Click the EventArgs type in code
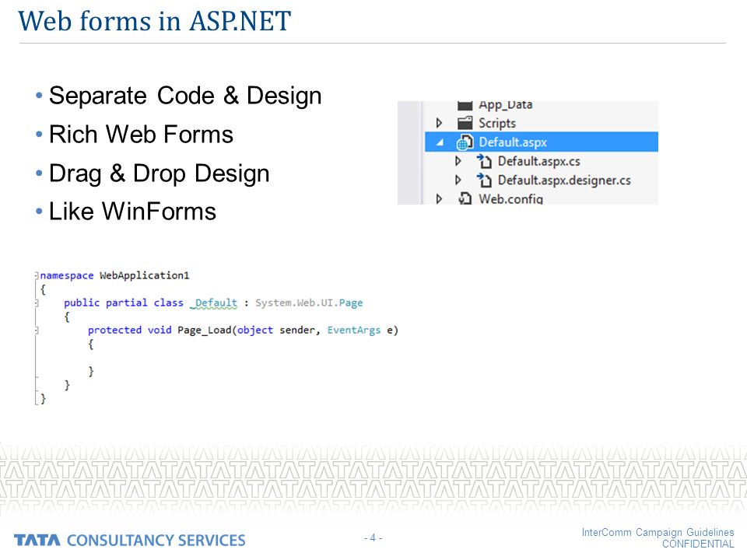The height and width of the screenshot is (560, 747). click(353, 330)
